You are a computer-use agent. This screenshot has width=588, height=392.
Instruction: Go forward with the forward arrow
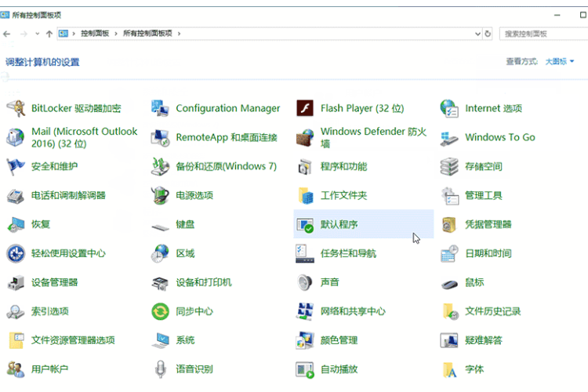24,34
